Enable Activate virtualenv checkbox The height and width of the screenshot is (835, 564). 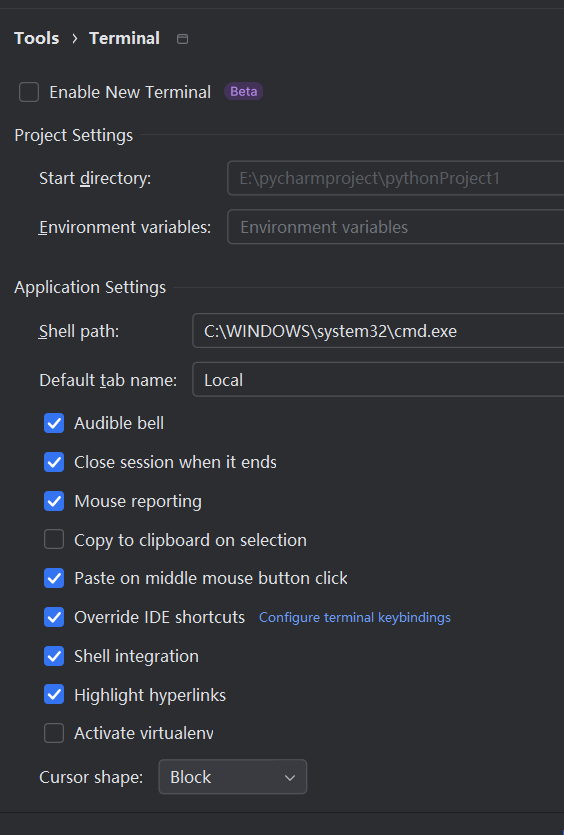coord(54,733)
